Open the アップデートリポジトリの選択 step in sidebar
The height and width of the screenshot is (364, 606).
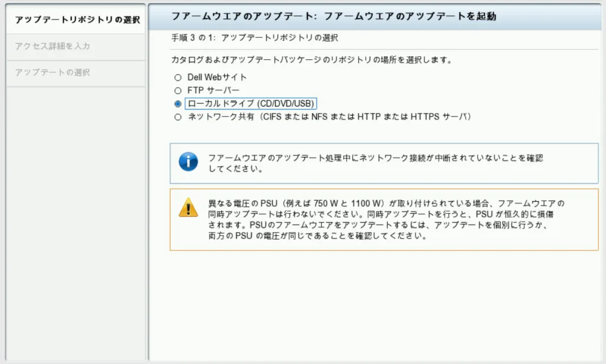tap(76, 20)
